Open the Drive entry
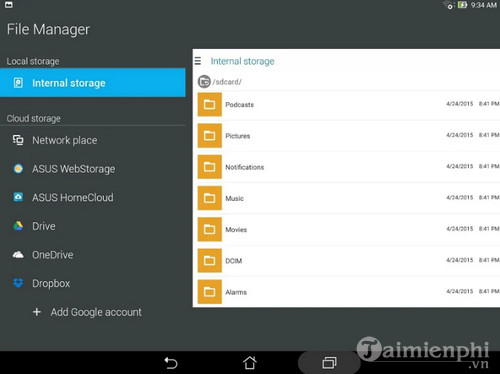The width and height of the screenshot is (500, 374). coord(93,226)
